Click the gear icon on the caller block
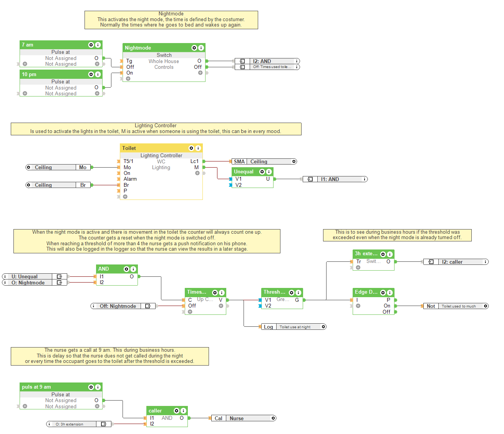Screen dimensions: 504x434 [177, 411]
